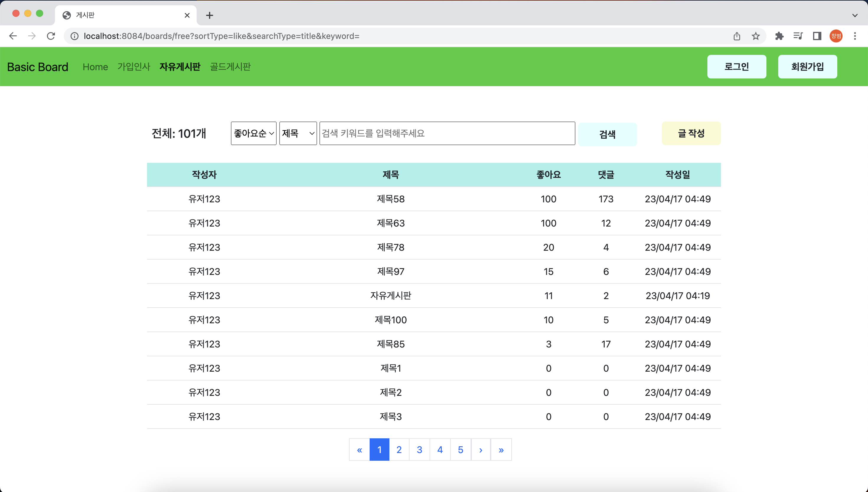
Task: Click the share page icon in address bar
Action: (737, 36)
